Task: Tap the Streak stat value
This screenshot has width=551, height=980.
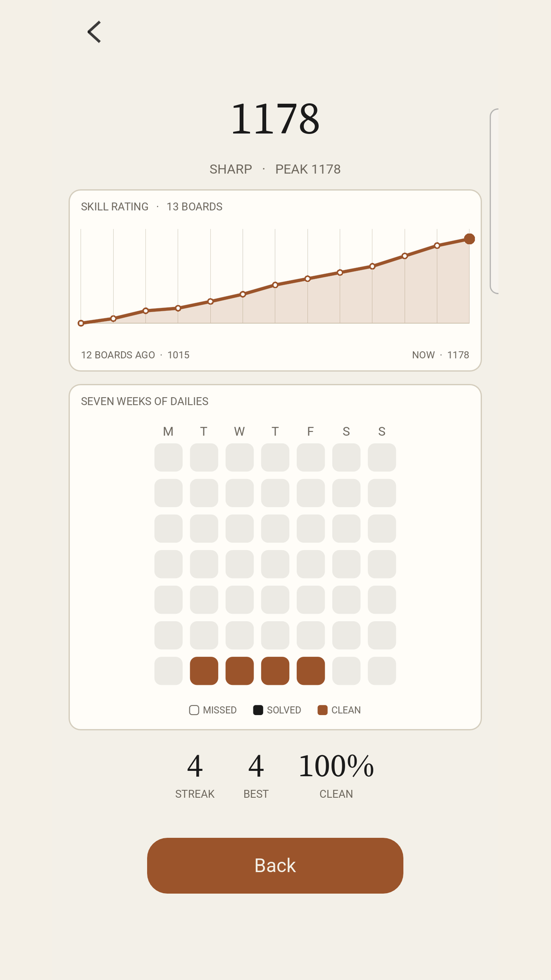Action: pos(195,766)
